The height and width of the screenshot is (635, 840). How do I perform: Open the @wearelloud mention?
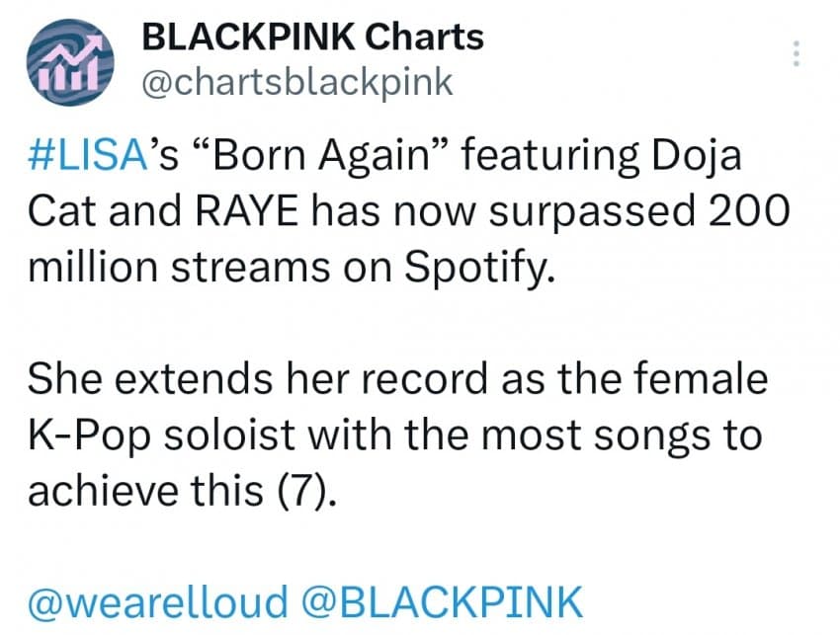point(157,602)
